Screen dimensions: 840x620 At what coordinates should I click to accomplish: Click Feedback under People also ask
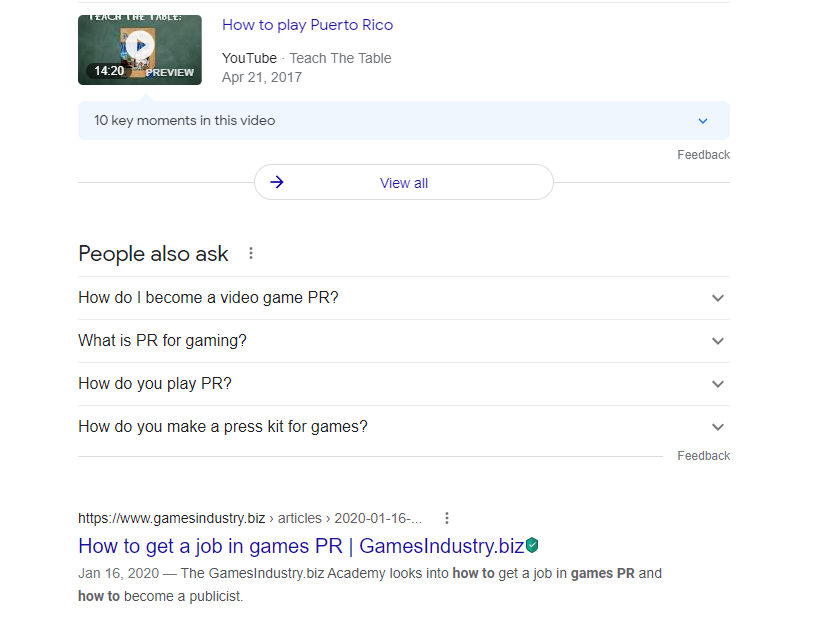click(x=703, y=455)
